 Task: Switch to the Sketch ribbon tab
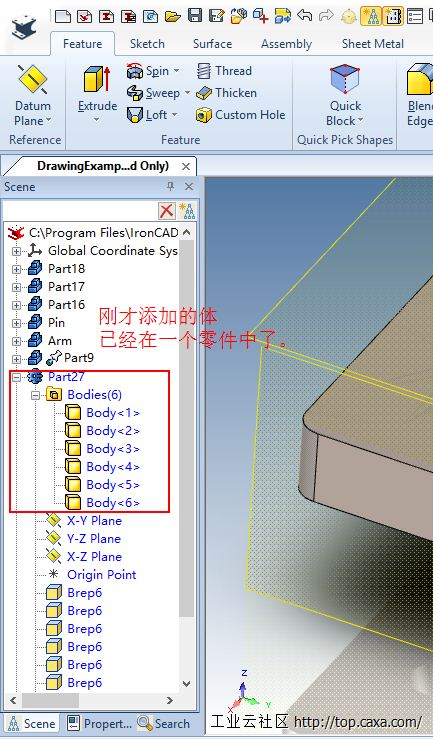click(x=147, y=44)
